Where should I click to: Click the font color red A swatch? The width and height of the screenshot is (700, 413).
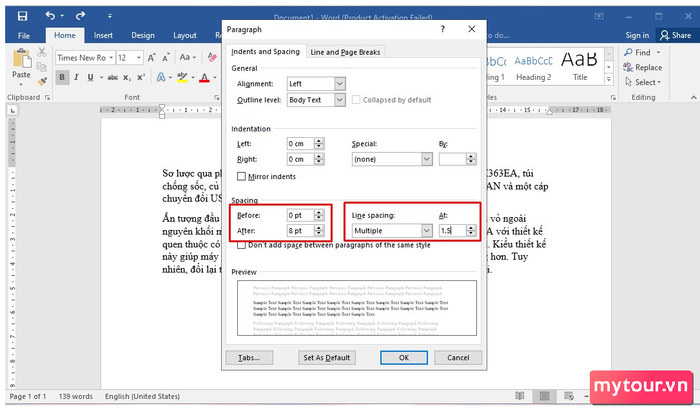pyautogui.click(x=204, y=78)
